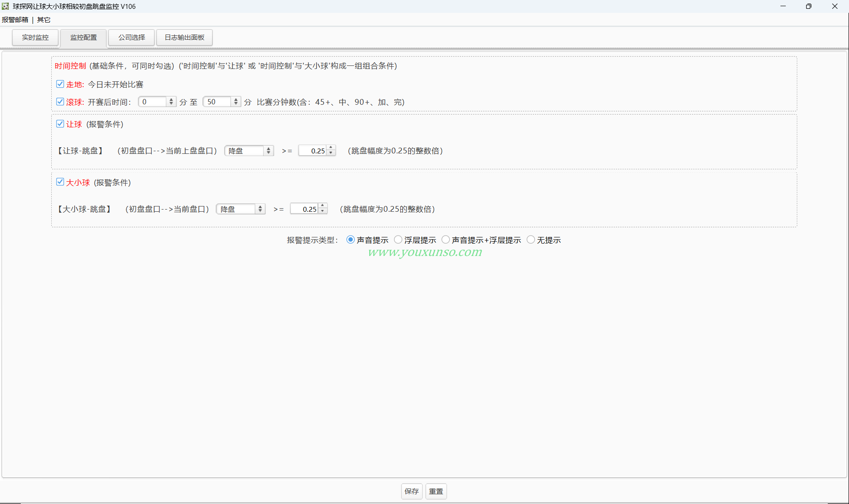
Task: Open the 公司选择 tab
Action: (x=132, y=38)
